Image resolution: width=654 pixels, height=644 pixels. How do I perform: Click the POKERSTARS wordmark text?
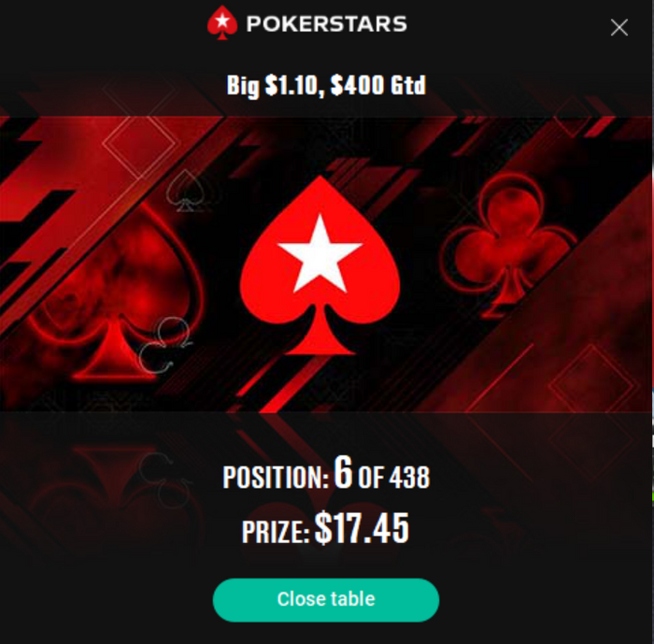(327, 23)
